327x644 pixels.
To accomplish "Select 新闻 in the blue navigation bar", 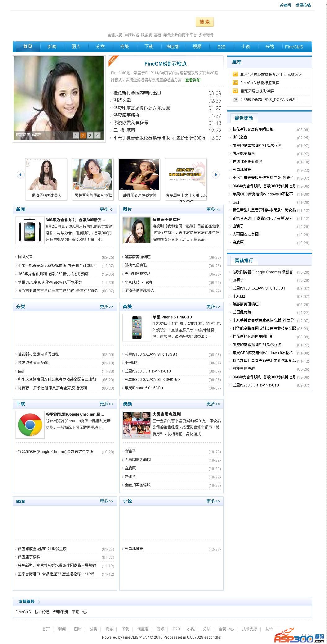I will [52, 47].
